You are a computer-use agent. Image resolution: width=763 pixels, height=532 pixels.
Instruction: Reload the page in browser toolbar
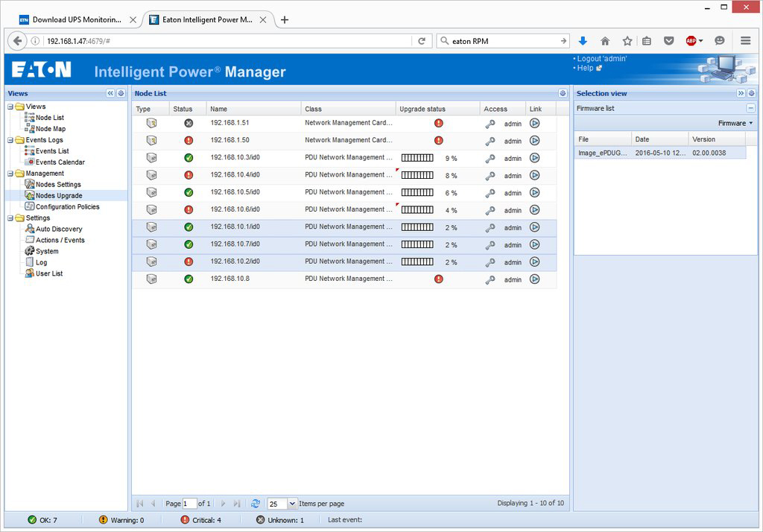pos(422,41)
